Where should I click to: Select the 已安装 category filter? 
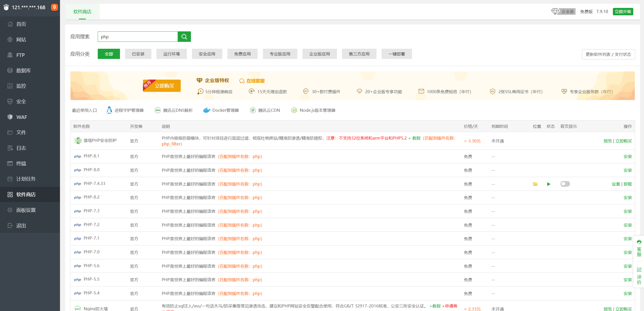[x=138, y=54]
